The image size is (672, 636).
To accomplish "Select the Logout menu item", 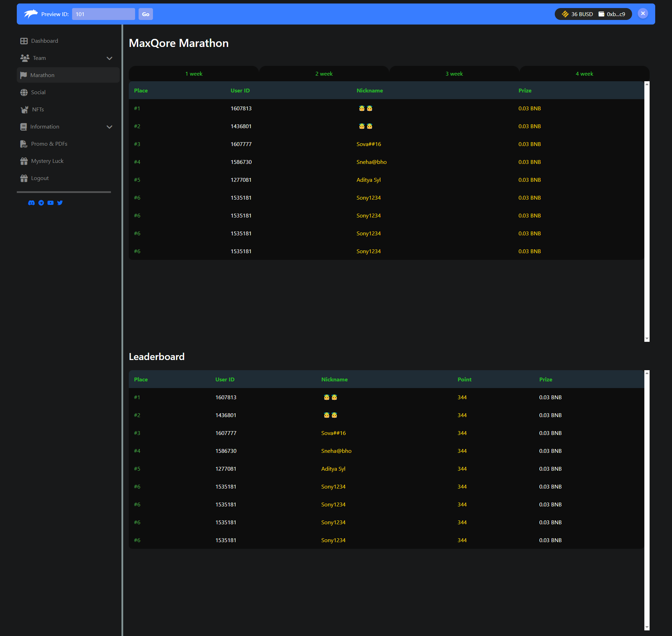I will point(68,178).
